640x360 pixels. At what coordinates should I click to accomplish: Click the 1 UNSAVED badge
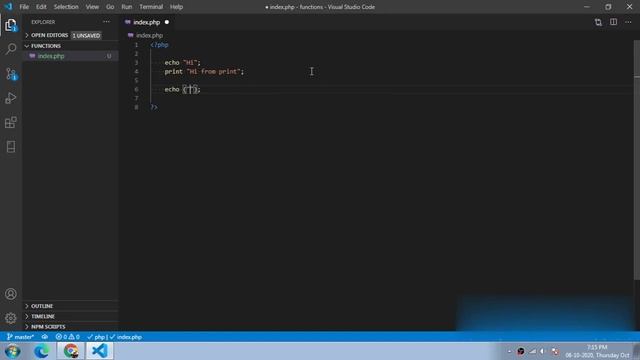click(x=86, y=36)
